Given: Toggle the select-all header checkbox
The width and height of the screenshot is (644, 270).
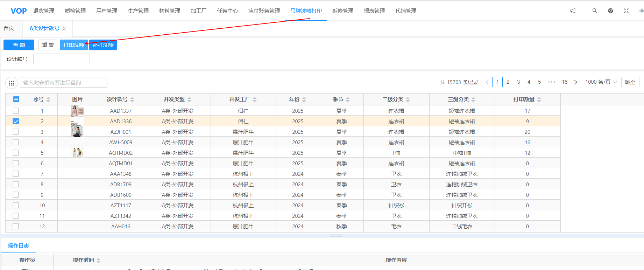Looking at the screenshot, I should point(16,99).
